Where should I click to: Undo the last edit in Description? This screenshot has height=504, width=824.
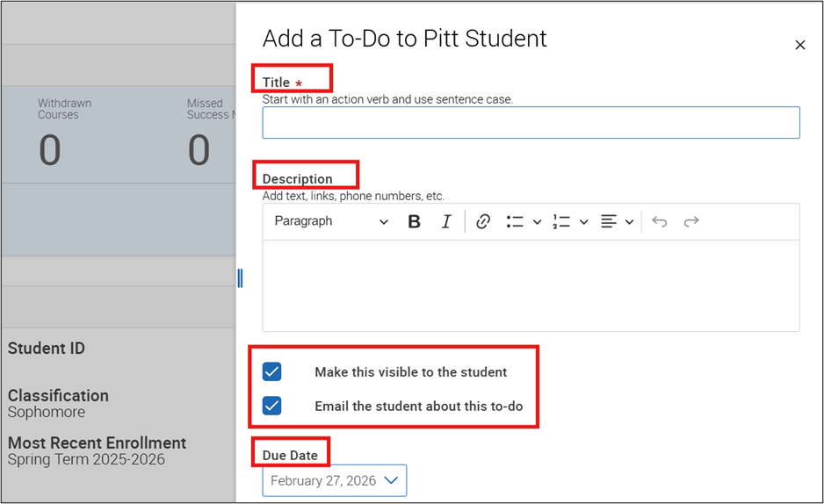point(660,221)
